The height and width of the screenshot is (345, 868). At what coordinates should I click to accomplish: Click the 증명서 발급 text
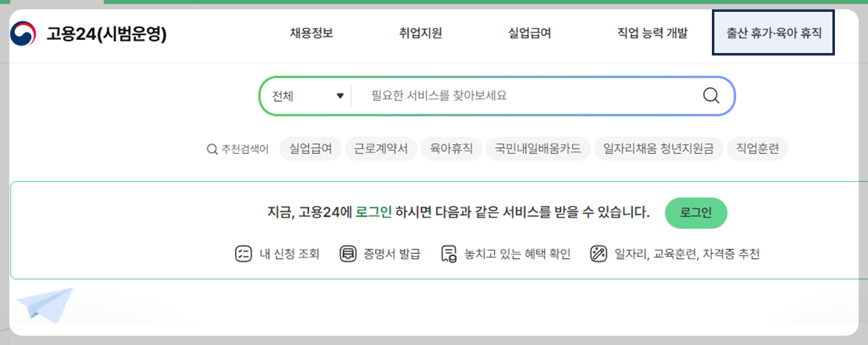click(x=392, y=254)
